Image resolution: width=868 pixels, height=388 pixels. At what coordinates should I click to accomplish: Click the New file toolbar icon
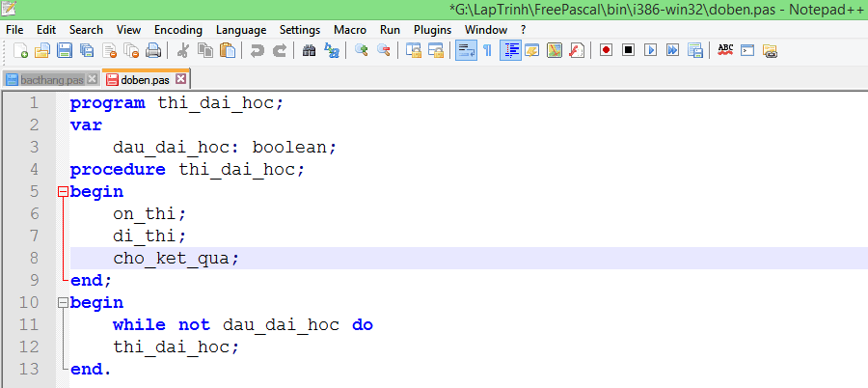[20, 50]
